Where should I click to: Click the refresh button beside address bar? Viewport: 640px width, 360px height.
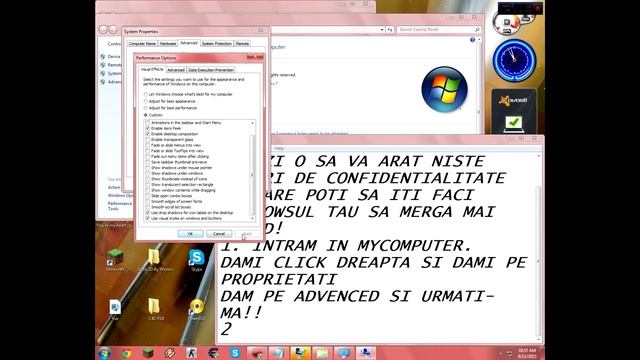(x=390, y=29)
